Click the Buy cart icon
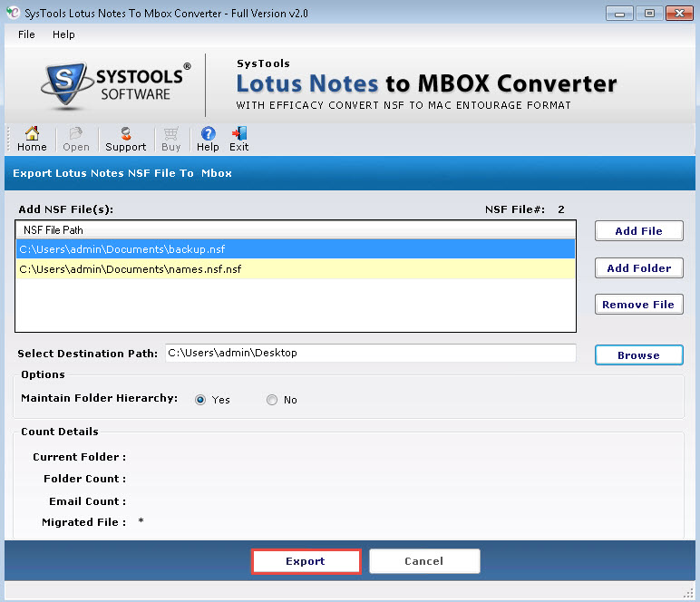 171,140
